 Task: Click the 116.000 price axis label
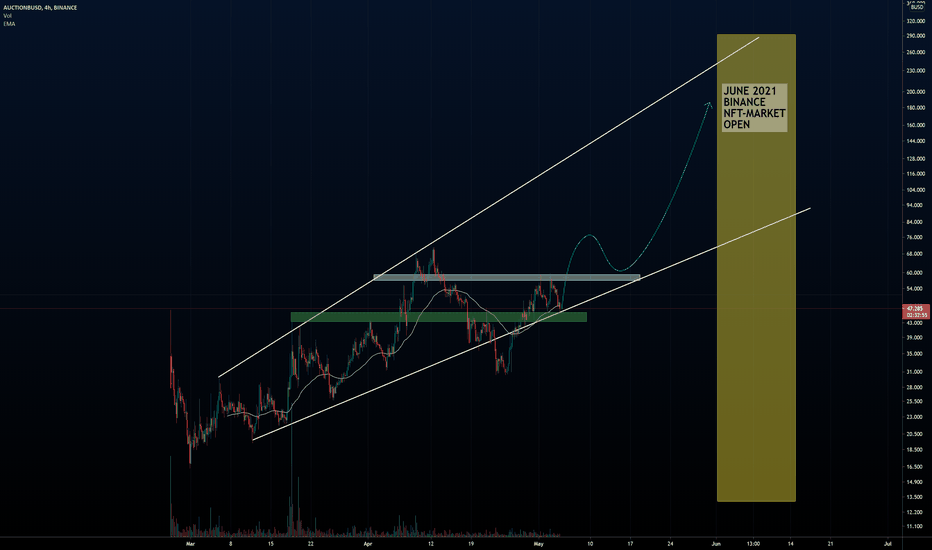916,174
